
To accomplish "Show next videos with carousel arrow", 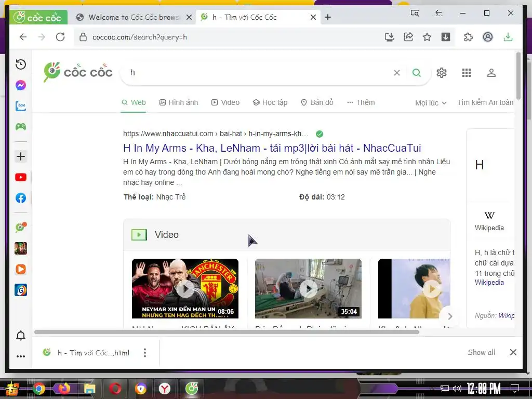I will (x=450, y=316).
